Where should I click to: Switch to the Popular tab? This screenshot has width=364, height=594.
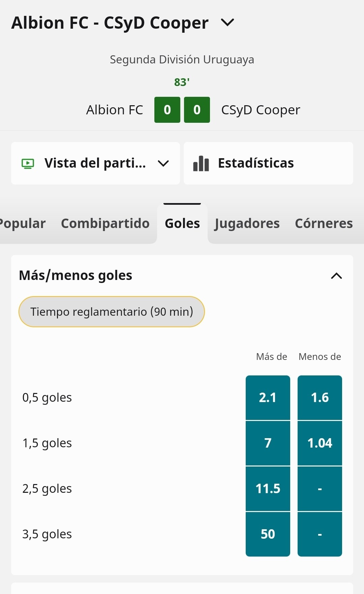pos(22,223)
